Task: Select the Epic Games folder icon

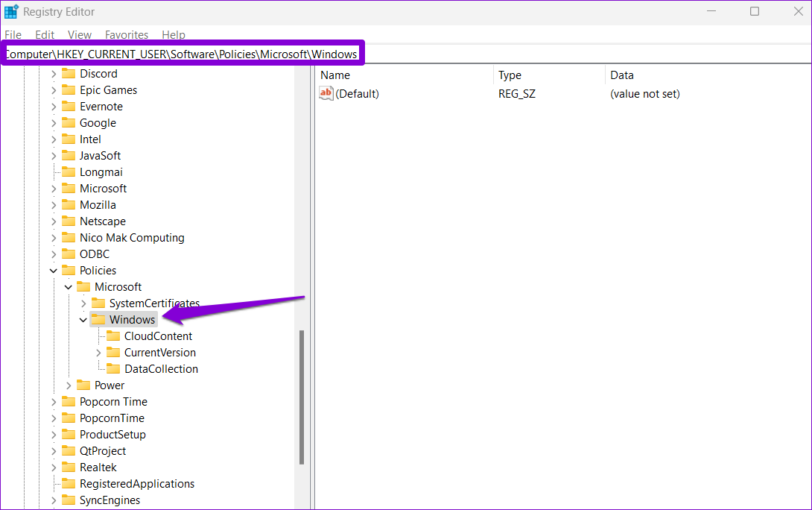Action: click(69, 90)
